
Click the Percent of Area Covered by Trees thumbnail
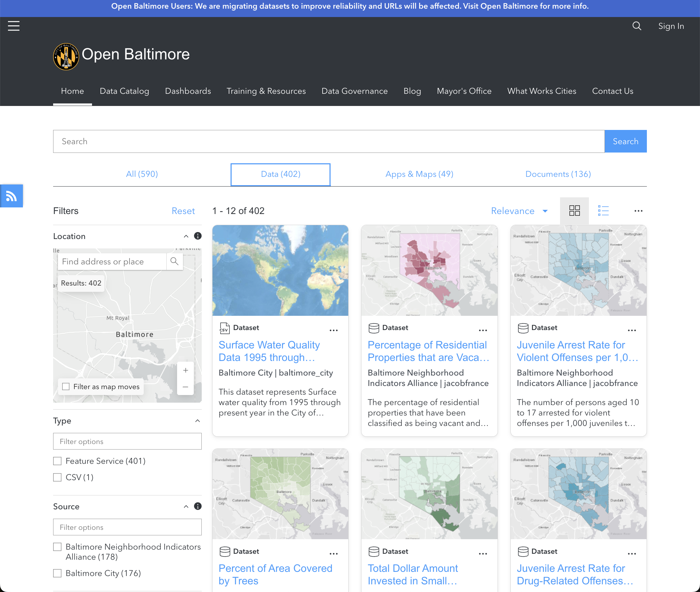click(x=280, y=494)
